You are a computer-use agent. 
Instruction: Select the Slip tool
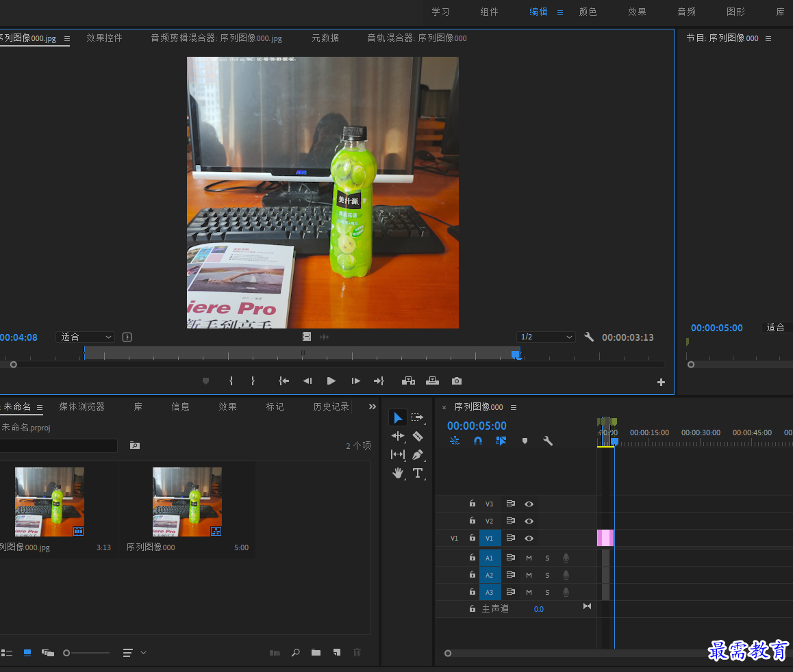(x=397, y=455)
